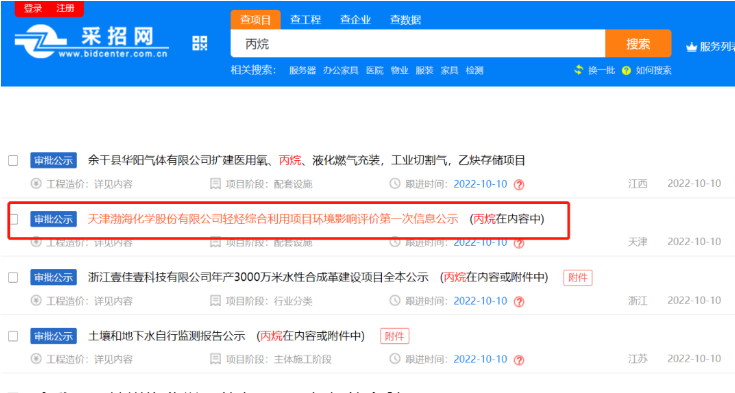The image size is (735, 393).
Task: Click the 注册 register link
Action: click(65, 8)
